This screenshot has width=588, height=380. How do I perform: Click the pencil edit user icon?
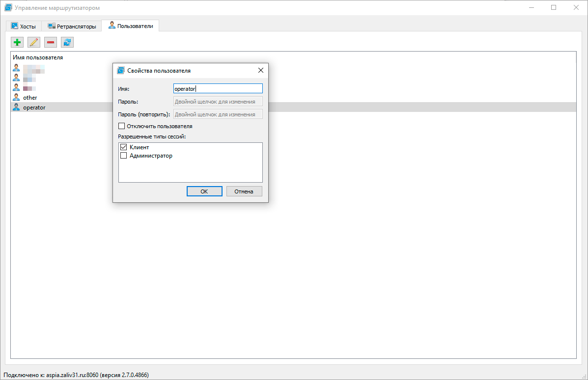(34, 42)
